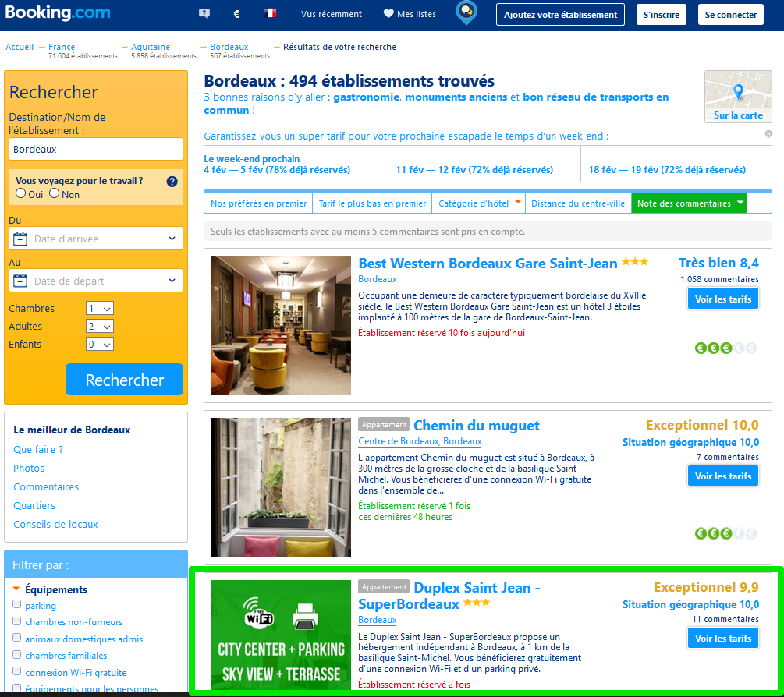Image resolution: width=784 pixels, height=697 pixels.
Task: Dismiss the weekend deals banner with the X
Action: point(768,134)
